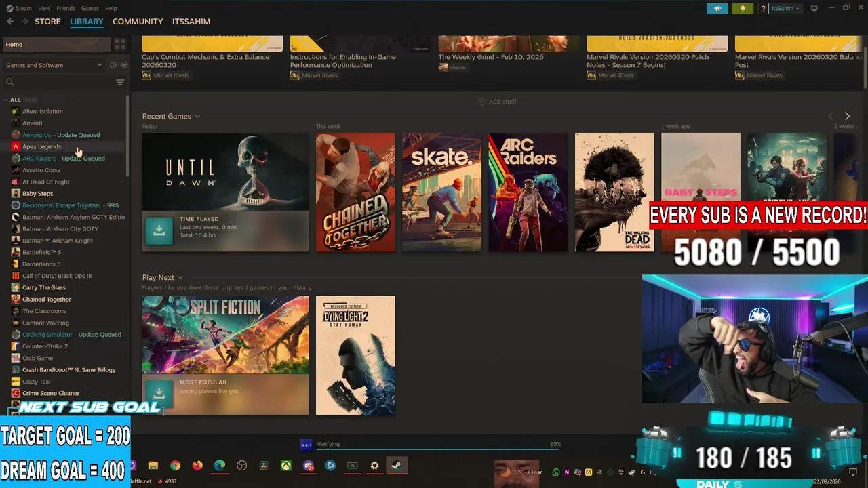Switch to the STORE tab
The image size is (868, 488).
(x=47, y=22)
